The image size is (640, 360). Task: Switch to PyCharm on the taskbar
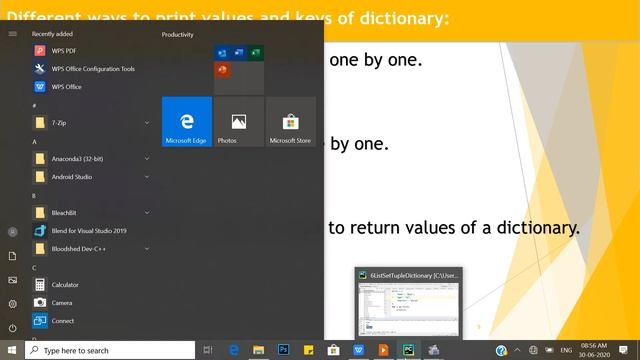tap(408, 350)
